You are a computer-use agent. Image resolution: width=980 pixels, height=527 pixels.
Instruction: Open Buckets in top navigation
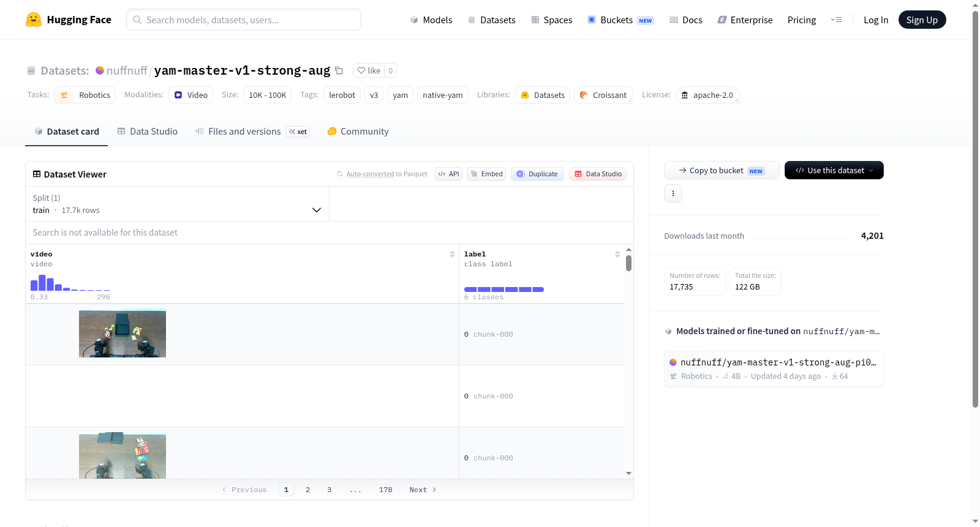(620, 20)
